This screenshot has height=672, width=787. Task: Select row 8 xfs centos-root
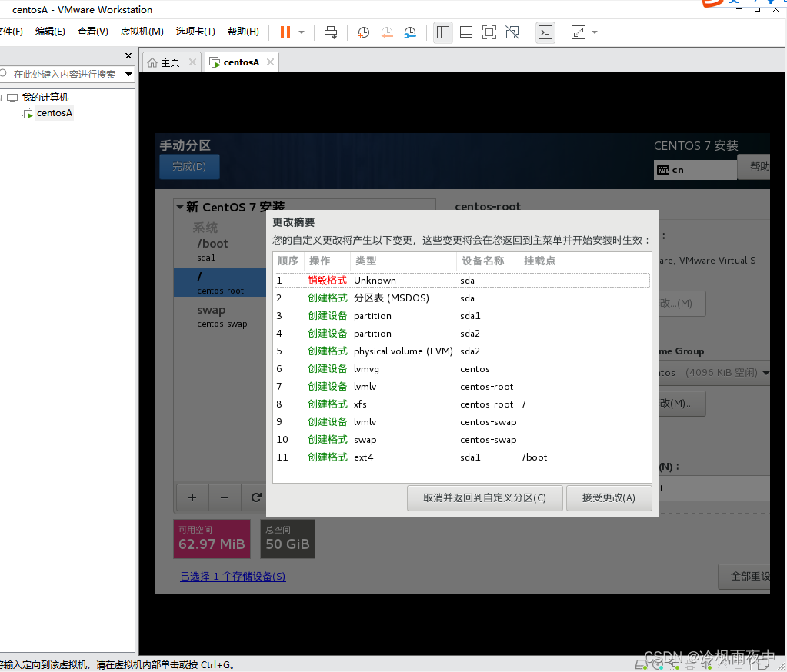462,404
